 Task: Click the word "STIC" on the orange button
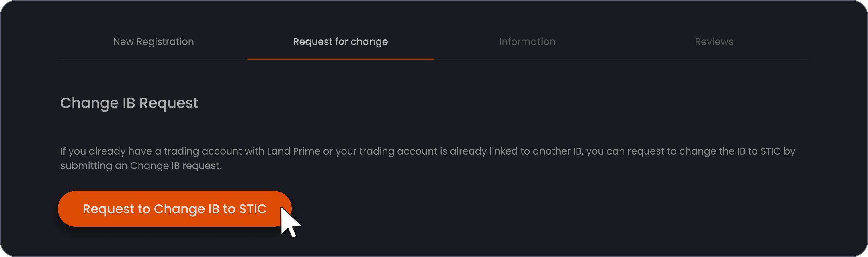[253, 209]
